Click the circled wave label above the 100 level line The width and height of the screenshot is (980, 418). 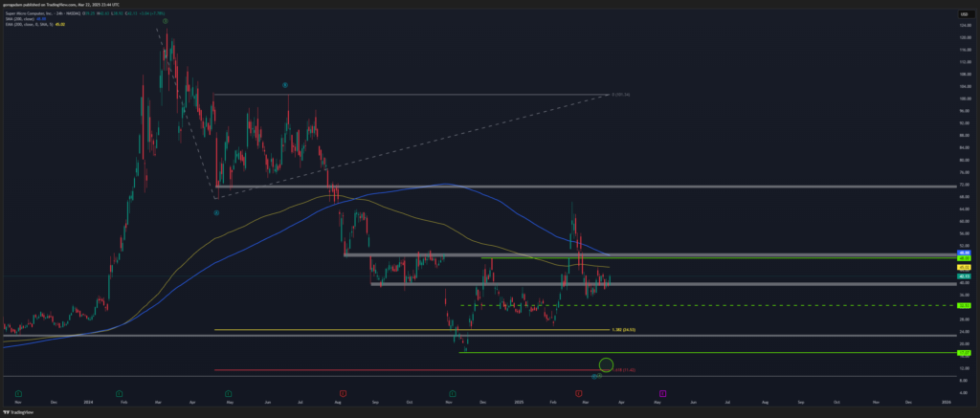pos(286,85)
